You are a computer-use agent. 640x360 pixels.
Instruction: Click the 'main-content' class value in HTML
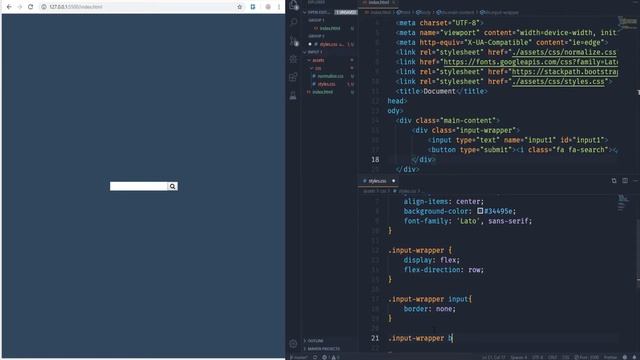point(469,120)
